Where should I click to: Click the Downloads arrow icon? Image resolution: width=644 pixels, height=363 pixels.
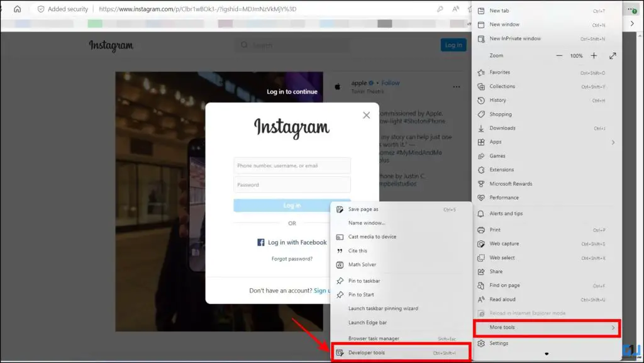481,128
